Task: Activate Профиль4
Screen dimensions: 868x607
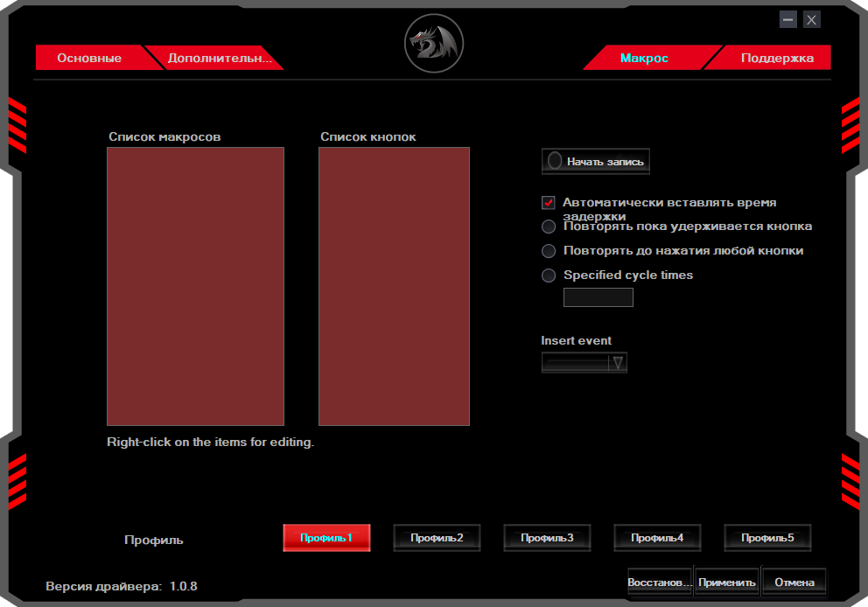Action: [657, 538]
